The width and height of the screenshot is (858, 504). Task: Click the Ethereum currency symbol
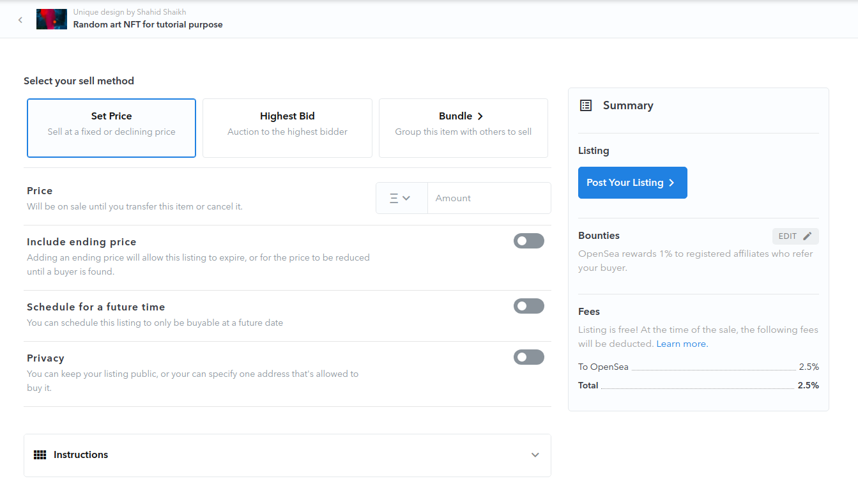tap(394, 198)
